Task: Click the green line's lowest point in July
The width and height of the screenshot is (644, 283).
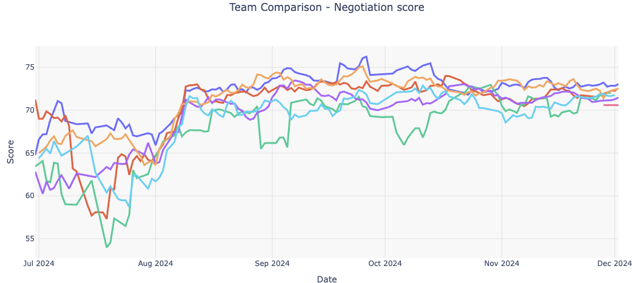Action: click(107, 247)
